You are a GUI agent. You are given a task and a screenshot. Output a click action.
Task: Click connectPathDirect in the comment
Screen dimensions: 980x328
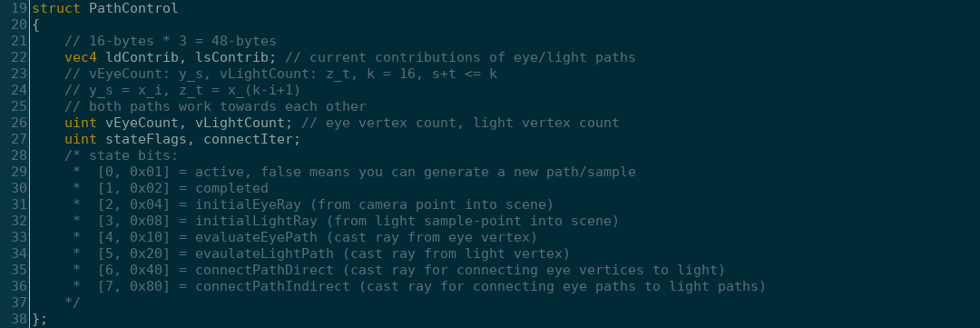click(x=264, y=269)
